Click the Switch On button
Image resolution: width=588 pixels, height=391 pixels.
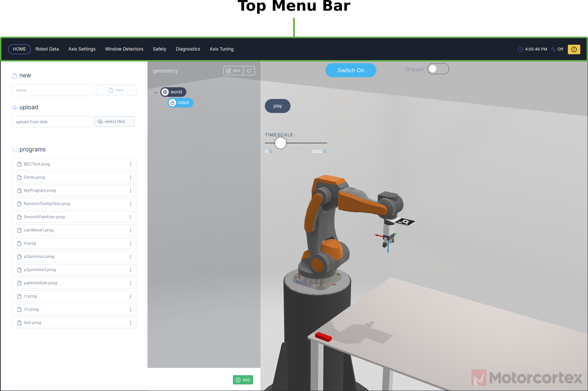pos(351,70)
